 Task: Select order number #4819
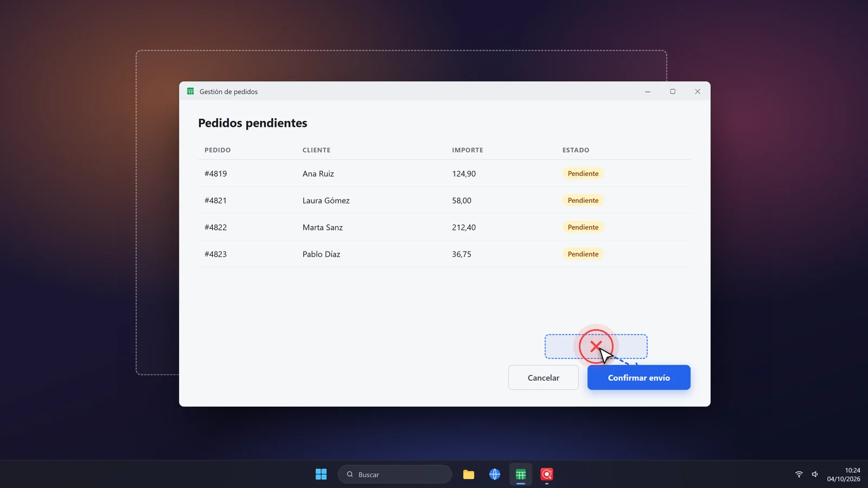coord(215,174)
